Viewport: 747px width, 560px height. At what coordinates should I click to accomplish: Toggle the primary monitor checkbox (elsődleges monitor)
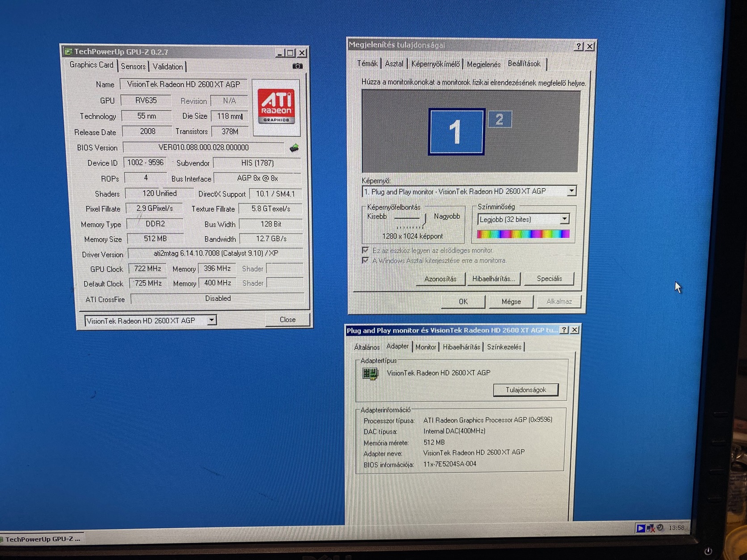point(365,250)
